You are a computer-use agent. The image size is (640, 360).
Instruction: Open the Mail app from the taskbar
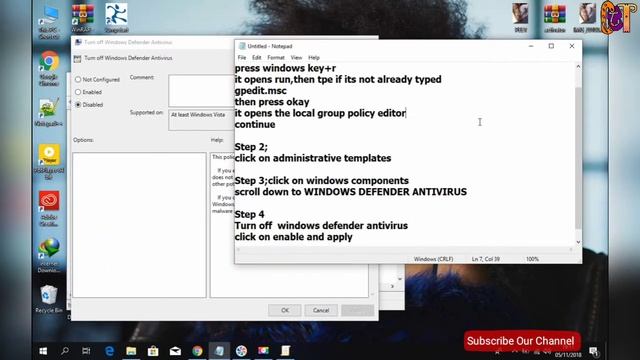click(x=175, y=351)
